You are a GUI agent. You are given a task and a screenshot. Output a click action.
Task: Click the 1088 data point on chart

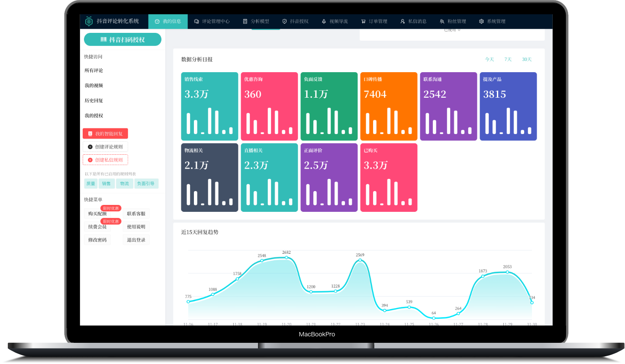pyautogui.click(x=213, y=295)
